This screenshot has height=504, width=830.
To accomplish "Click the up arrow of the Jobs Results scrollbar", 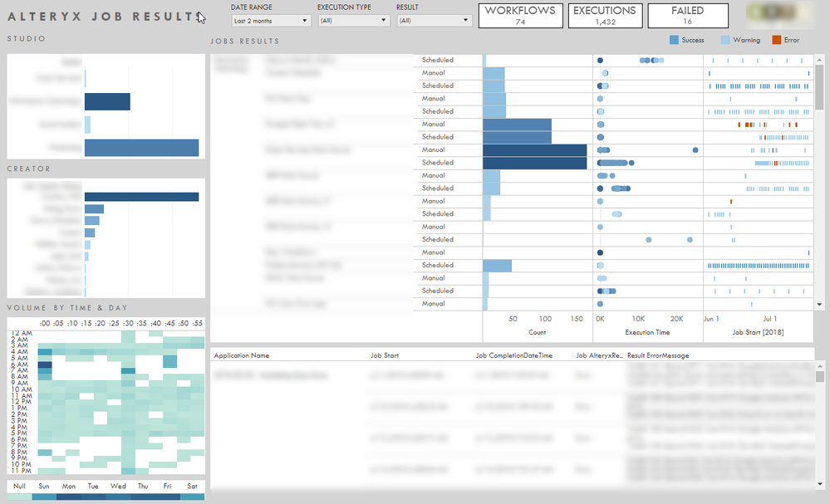I will (x=819, y=60).
